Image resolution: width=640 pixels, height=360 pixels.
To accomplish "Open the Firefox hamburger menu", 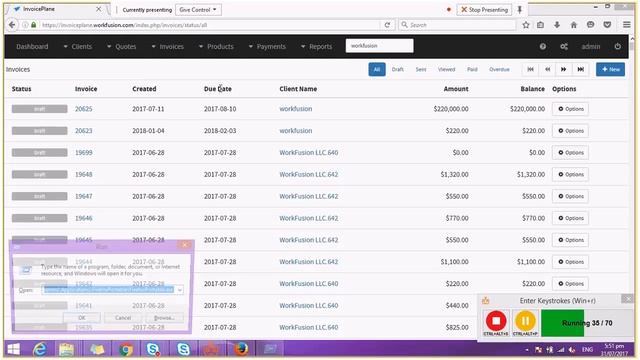I will pos(627,25).
